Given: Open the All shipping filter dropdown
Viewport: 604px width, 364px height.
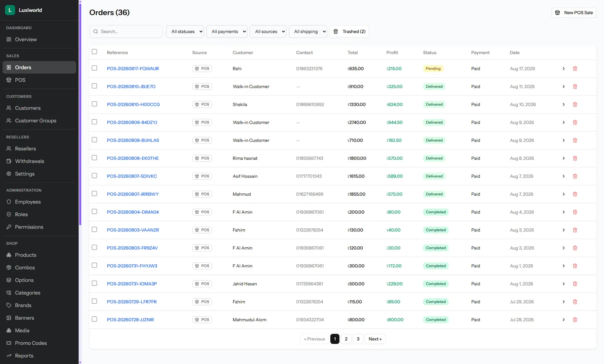Looking at the screenshot, I should (308, 32).
